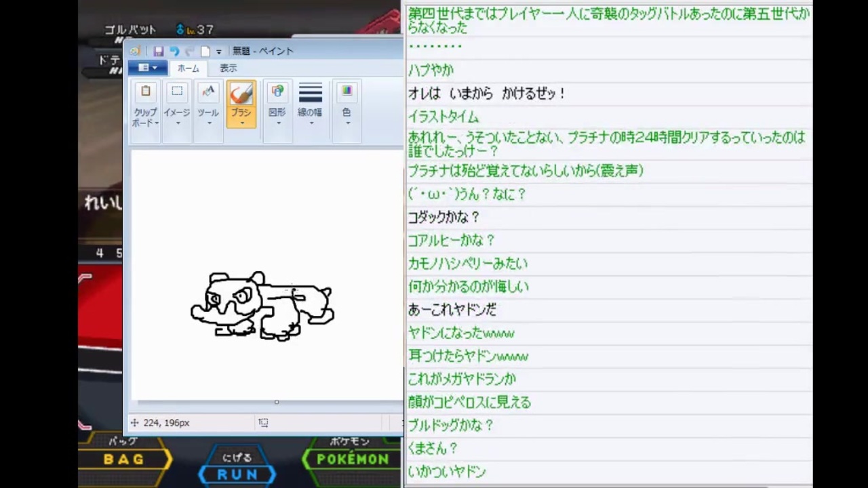Click the comment いかついヤドン

[x=447, y=471]
